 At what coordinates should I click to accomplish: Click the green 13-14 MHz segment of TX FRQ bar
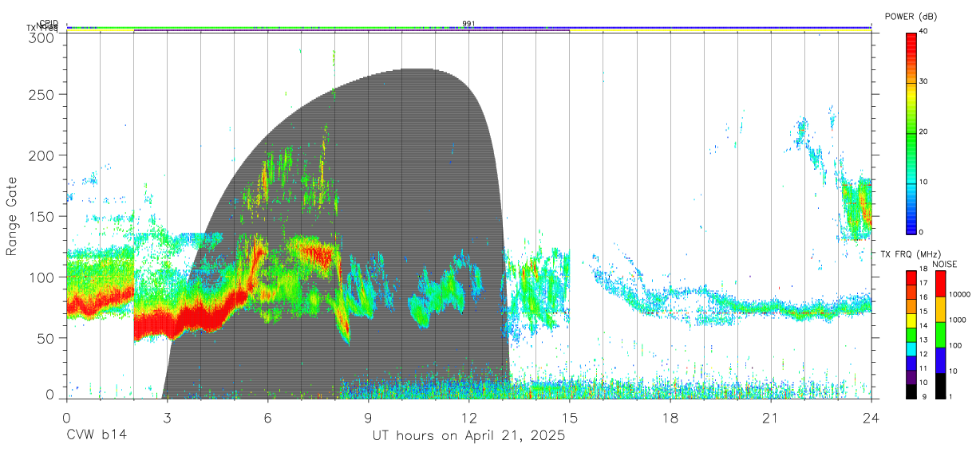tap(911, 335)
